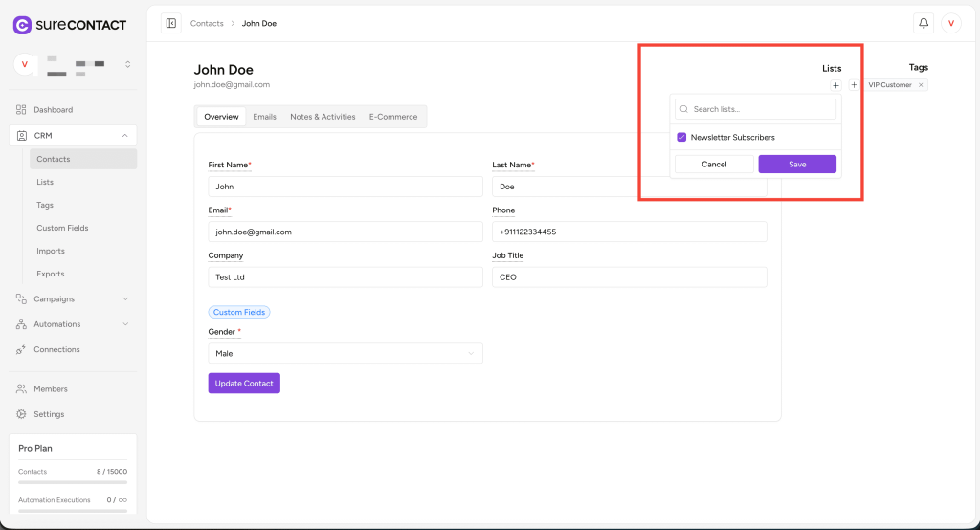Click the notification bell icon
The image size is (980, 530).
[x=924, y=23]
